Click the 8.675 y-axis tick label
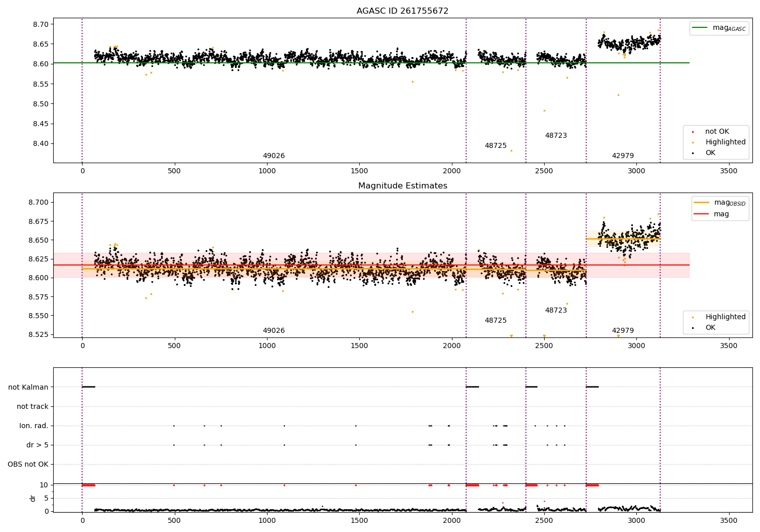 coord(39,221)
